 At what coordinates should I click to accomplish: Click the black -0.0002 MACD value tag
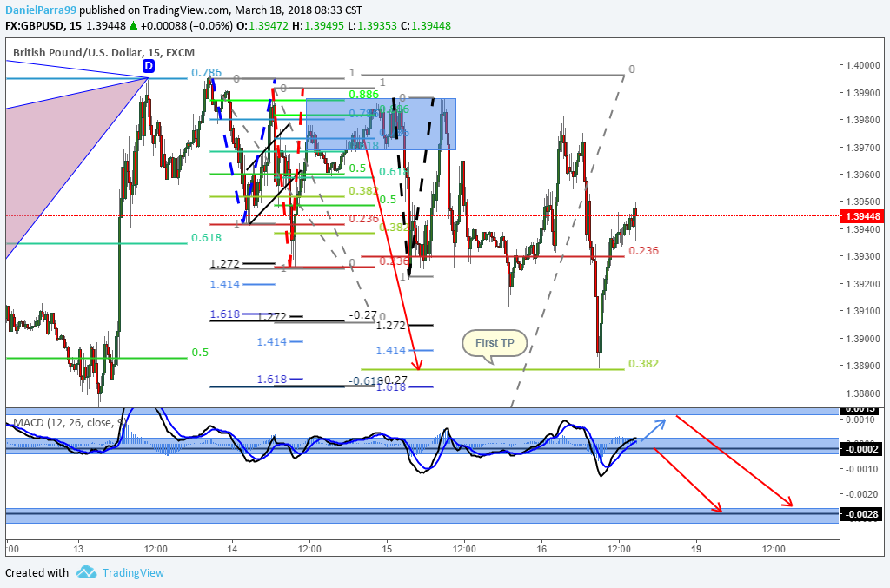point(862,449)
